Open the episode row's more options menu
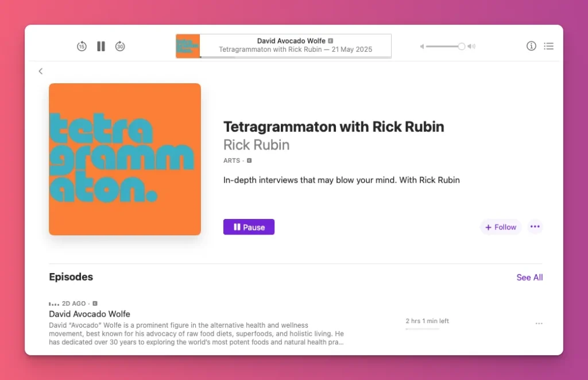 (x=539, y=323)
